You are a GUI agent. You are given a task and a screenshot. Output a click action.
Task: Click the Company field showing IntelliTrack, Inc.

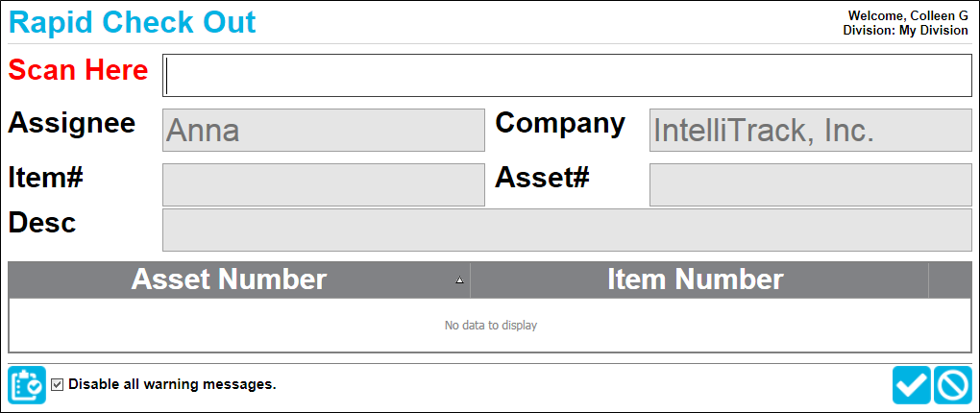(811, 130)
